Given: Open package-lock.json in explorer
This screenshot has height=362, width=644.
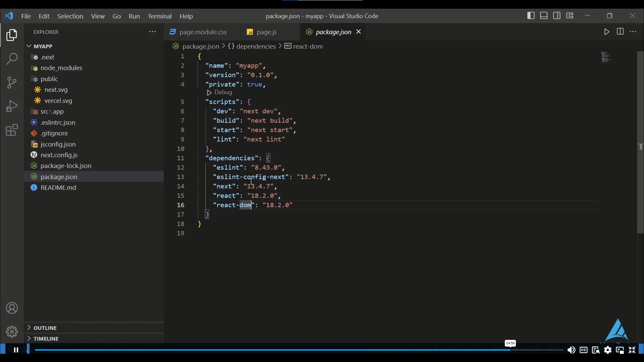Looking at the screenshot, I should pyautogui.click(x=94, y=166).
